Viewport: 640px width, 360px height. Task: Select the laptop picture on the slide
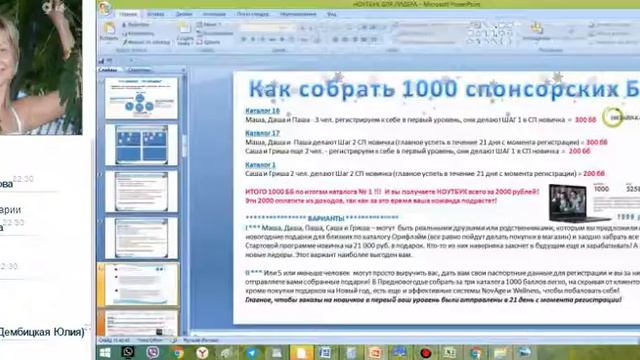pyautogui.click(x=580, y=202)
